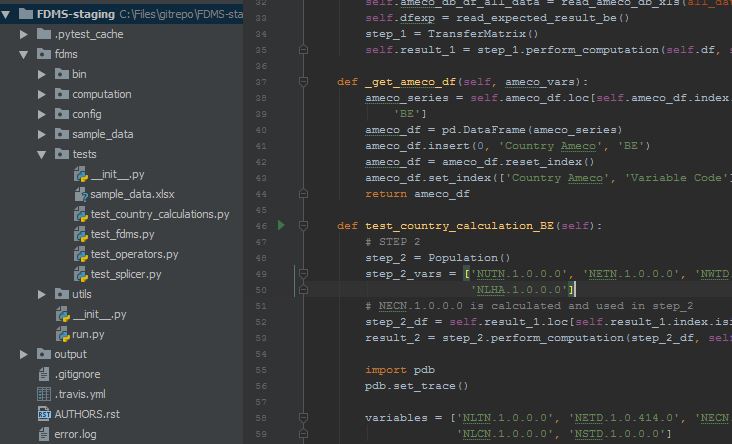Expand the sample_data folder
732x444 pixels.
pyautogui.click(x=42, y=134)
